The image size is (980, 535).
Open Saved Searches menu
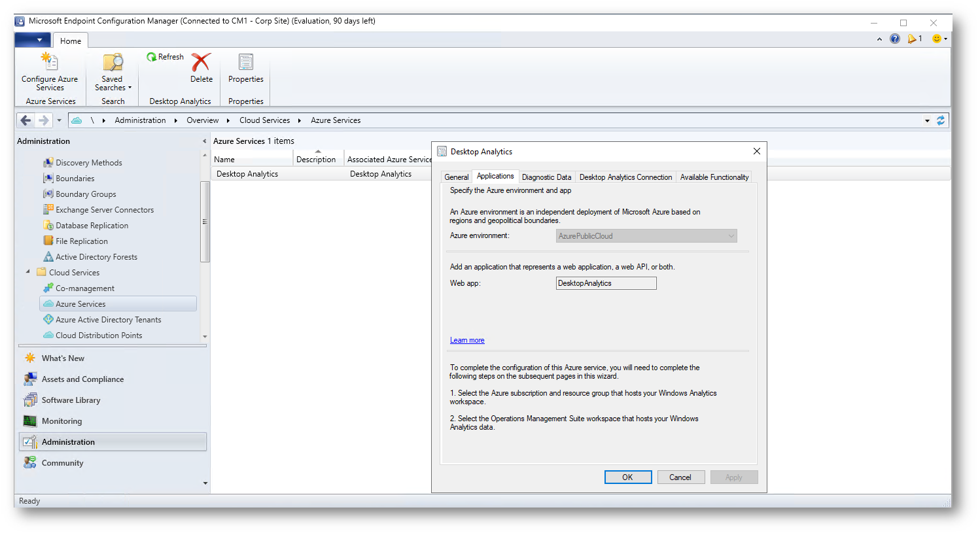coord(113,72)
